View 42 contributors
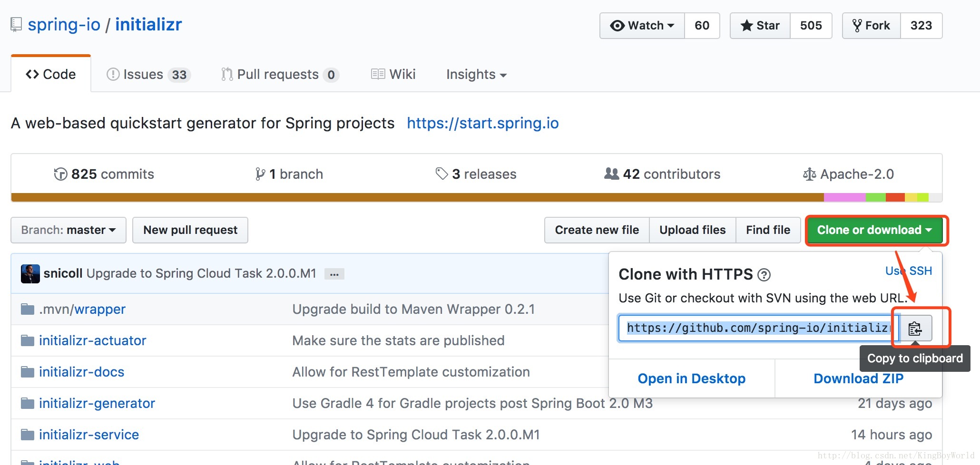The height and width of the screenshot is (465, 980). 662,174
